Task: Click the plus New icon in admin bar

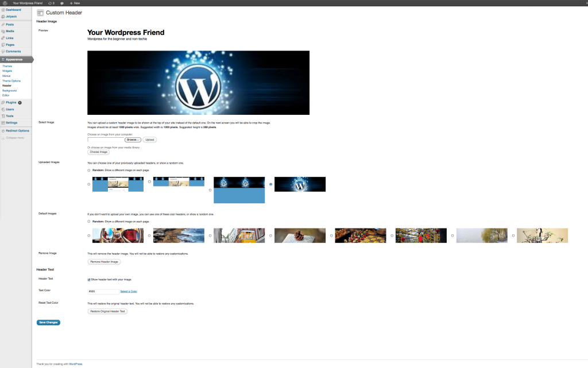Action: (x=71, y=3)
